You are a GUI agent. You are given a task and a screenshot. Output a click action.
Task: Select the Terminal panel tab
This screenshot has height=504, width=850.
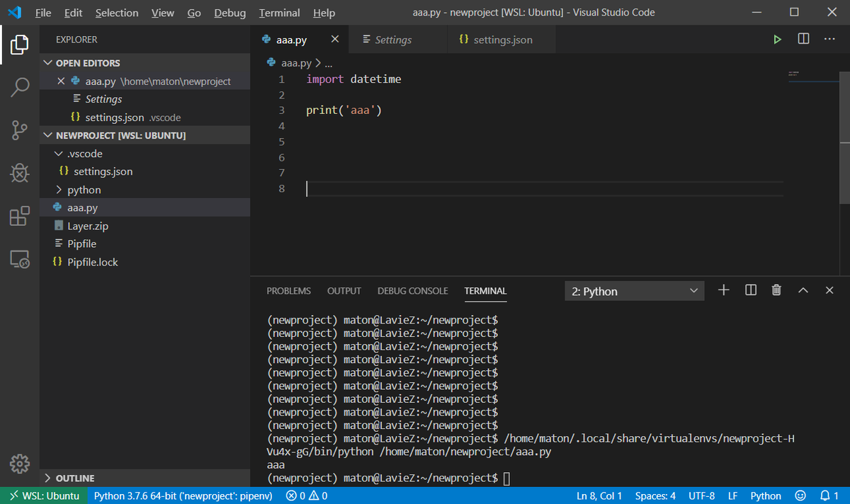pyautogui.click(x=485, y=291)
